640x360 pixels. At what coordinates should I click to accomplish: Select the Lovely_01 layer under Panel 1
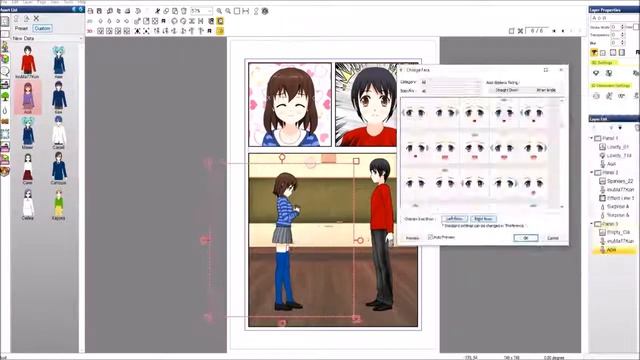[614, 147]
